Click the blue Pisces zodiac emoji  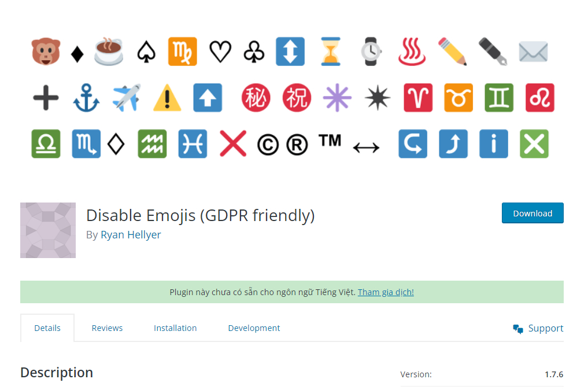pyautogui.click(x=193, y=144)
